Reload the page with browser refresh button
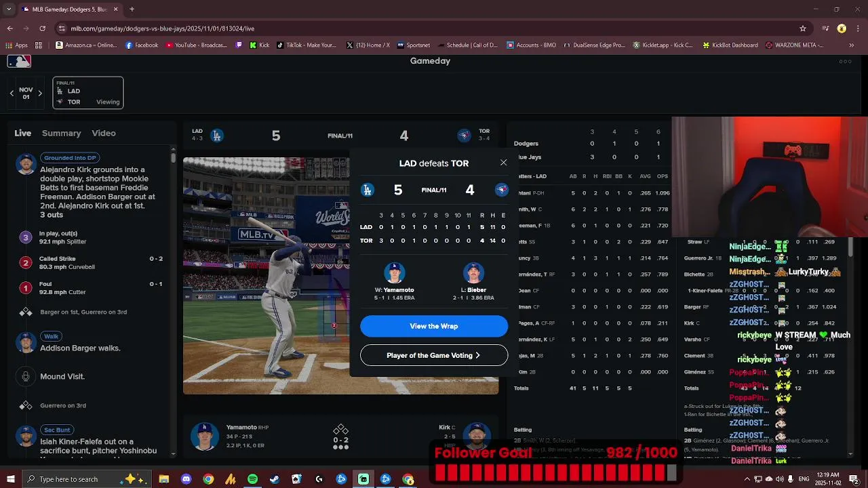868x488 pixels. (x=42, y=28)
